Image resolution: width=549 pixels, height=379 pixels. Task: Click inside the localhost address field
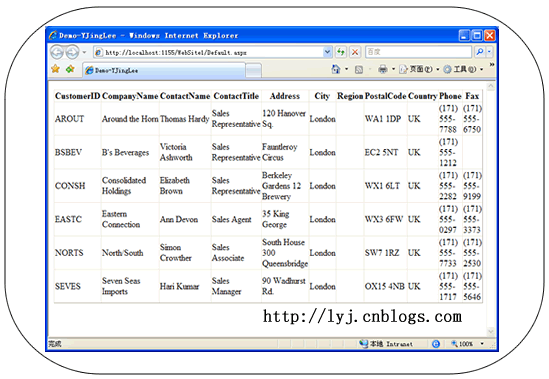[x=209, y=52]
